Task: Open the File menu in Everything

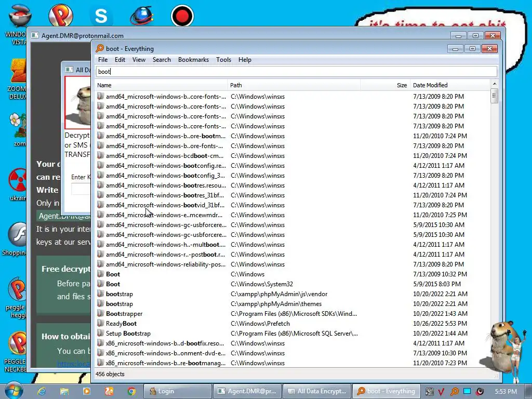Action: click(102, 60)
